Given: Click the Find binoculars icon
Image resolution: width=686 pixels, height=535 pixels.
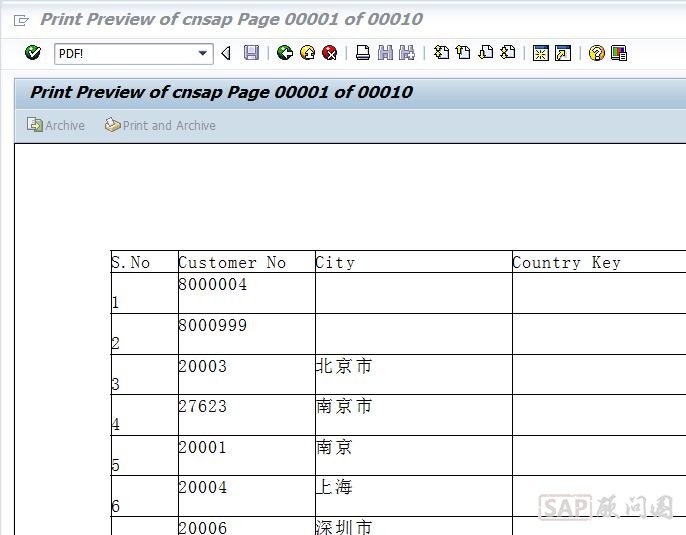Looking at the screenshot, I should (385, 53).
